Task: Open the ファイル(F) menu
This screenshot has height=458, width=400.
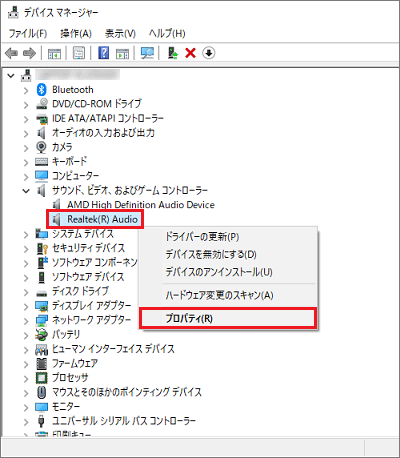Action: 28,33
